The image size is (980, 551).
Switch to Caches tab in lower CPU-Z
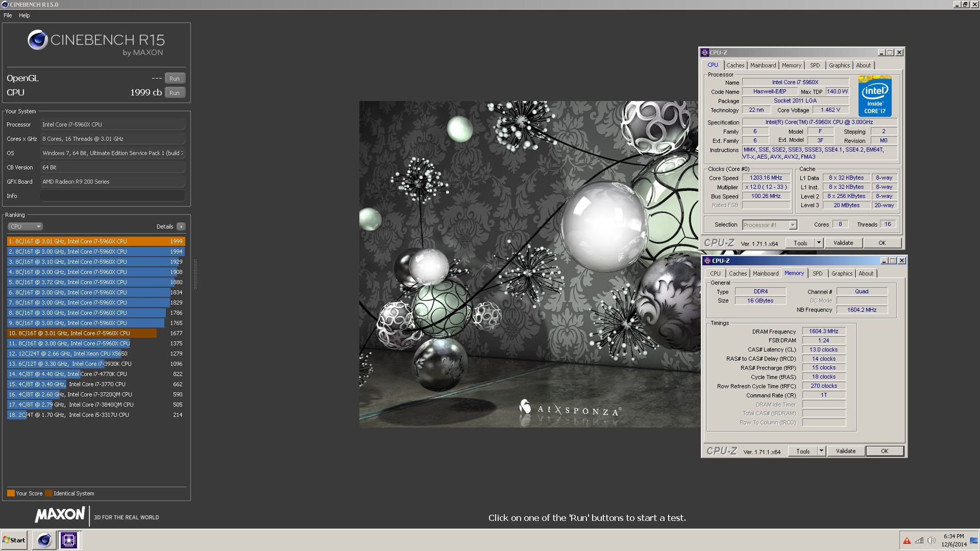pyautogui.click(x=738, y=273)
